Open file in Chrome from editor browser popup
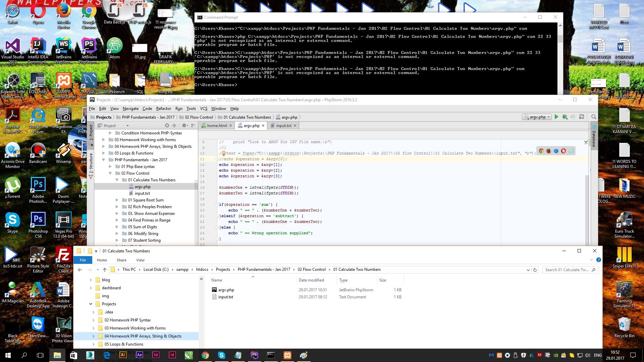This screenshot has width=644, height=362. [x=541, y=151]
